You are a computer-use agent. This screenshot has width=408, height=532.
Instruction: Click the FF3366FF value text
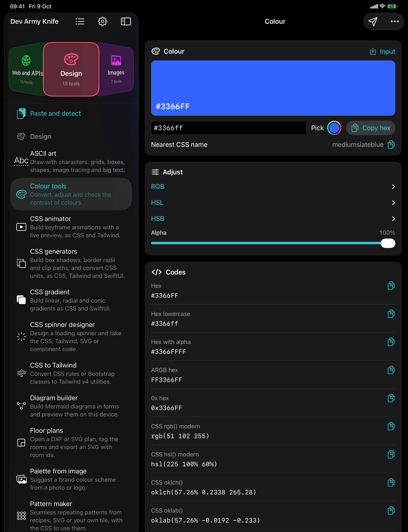pos(167,380)
